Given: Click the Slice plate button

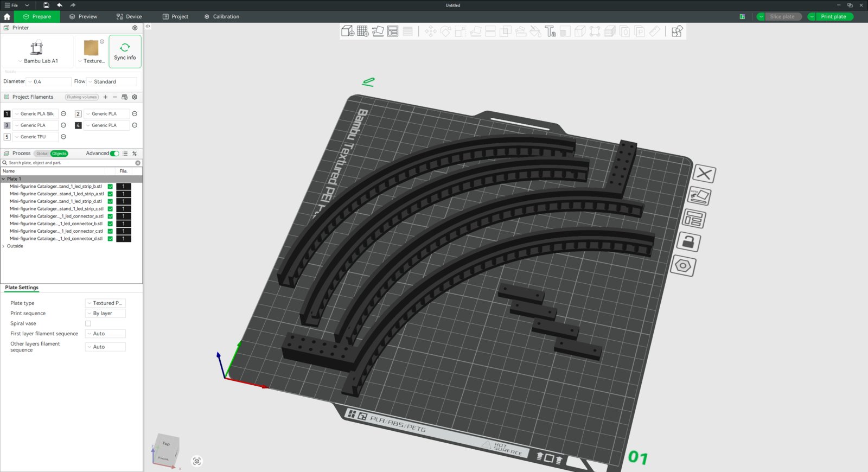Looking at the screenshot, I should point(782,17).
